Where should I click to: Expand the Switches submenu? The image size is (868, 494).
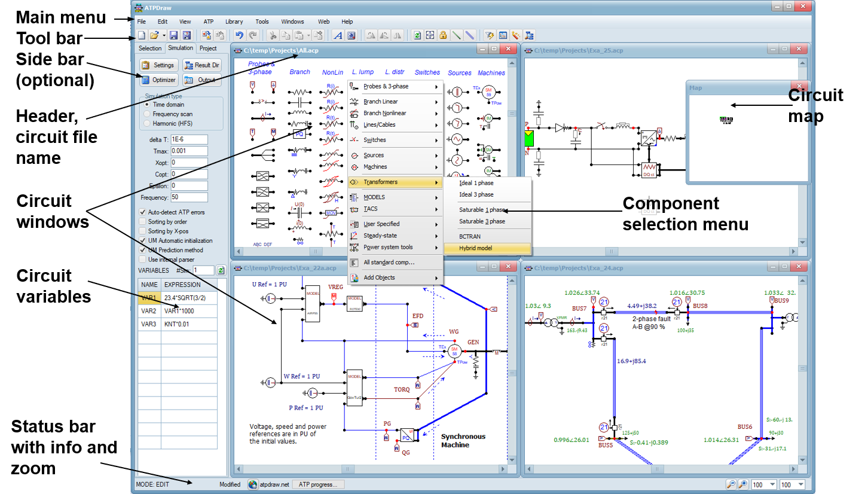395,140
